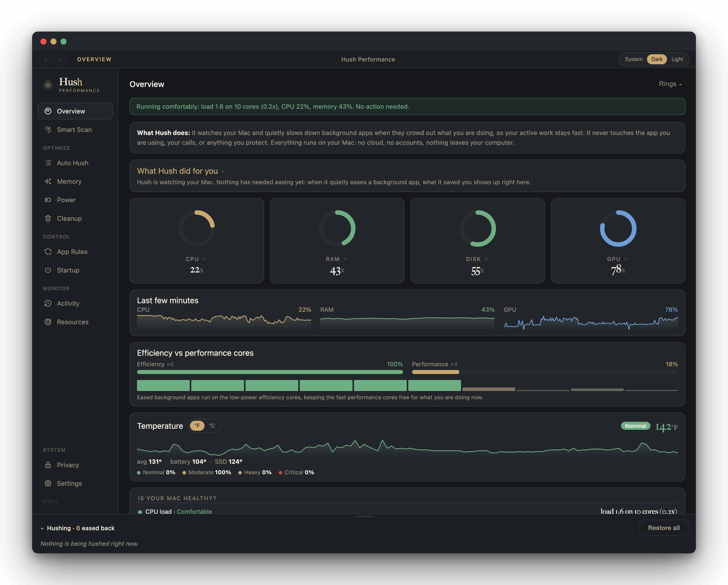Click the App Rules shield icon
This screenshot has width=728, height=585.
[x=48, y=252]
